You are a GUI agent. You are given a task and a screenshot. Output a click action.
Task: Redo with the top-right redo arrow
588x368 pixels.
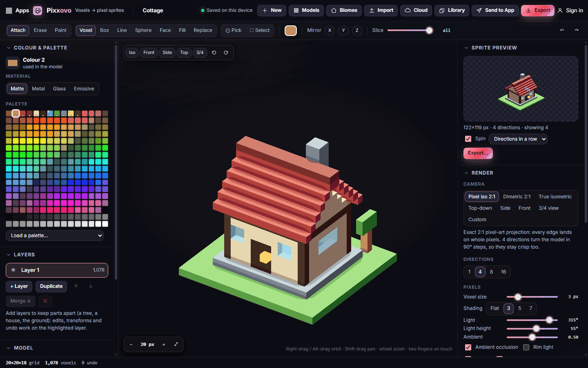[577, 30]
